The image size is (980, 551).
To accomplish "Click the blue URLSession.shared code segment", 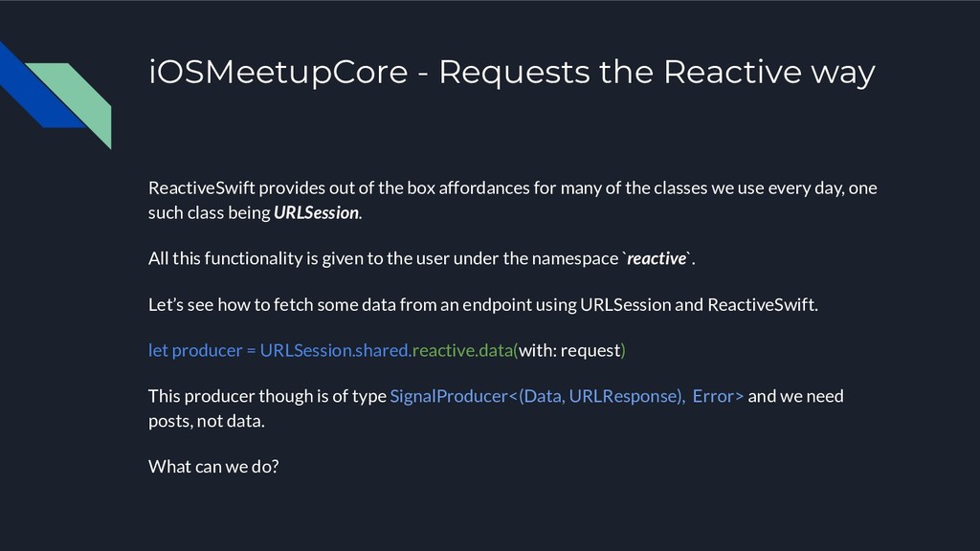I will tap(334, 350).
